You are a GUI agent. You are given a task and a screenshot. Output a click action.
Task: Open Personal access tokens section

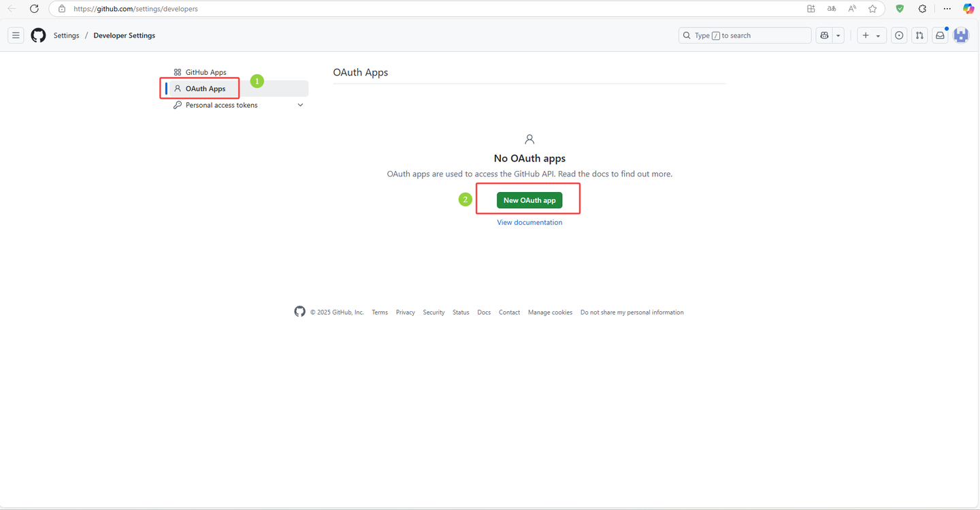(222, 106)
